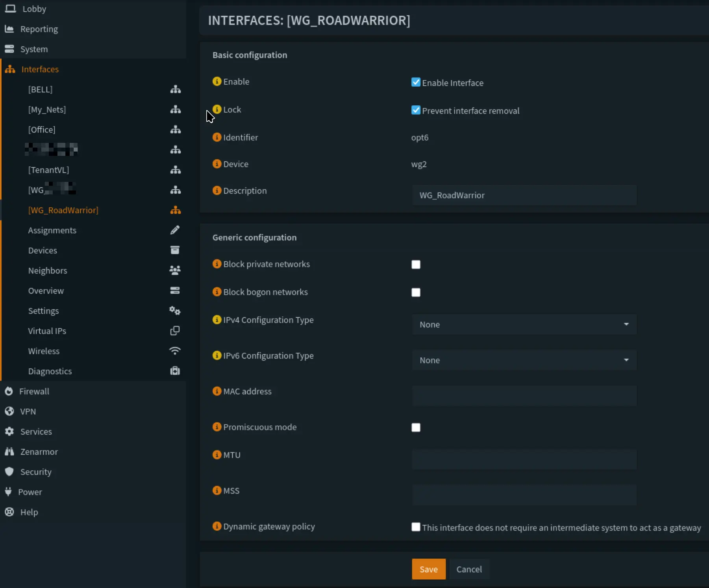Screen dimensions: 709x588
Task: Select the [TenantVL] interface entry
Action: click(x=48, y=170)
